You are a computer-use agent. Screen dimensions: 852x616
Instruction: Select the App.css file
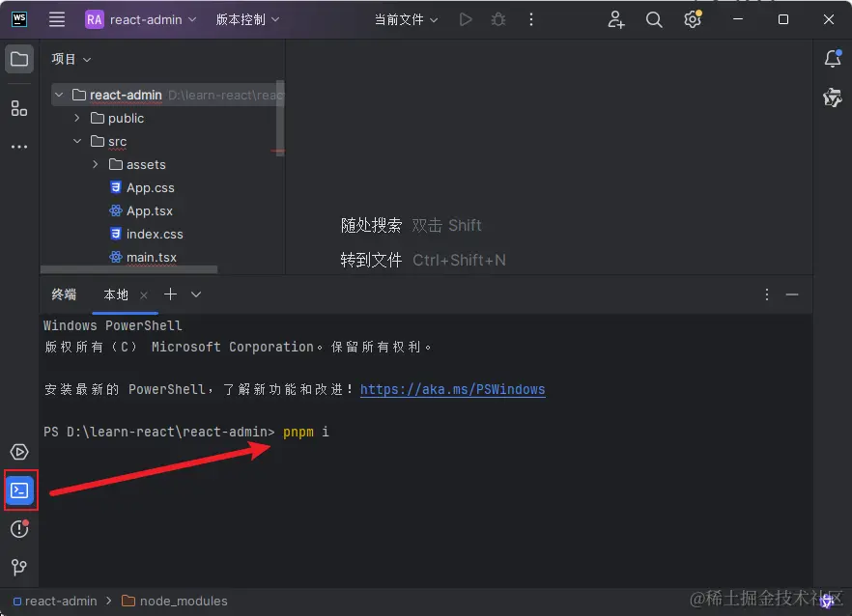142,188
